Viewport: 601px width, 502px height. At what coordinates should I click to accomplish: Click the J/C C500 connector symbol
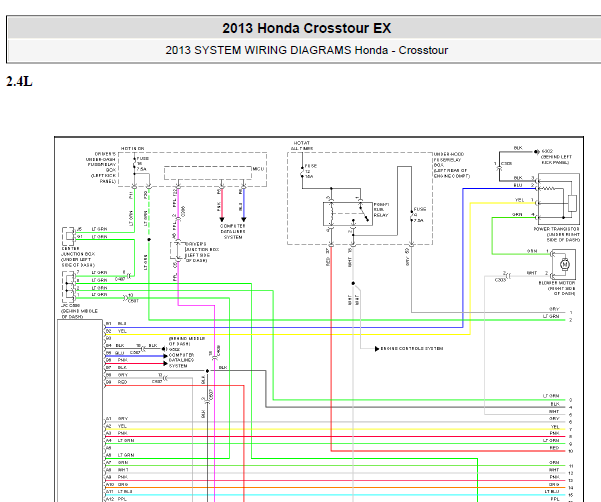tap(69, 287)
